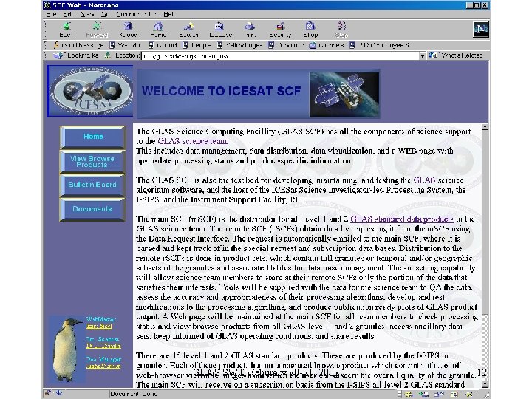The image size is (532, 399).
Task: Open People bookmark on personal toolbar
Action: [x=197, y=45]
